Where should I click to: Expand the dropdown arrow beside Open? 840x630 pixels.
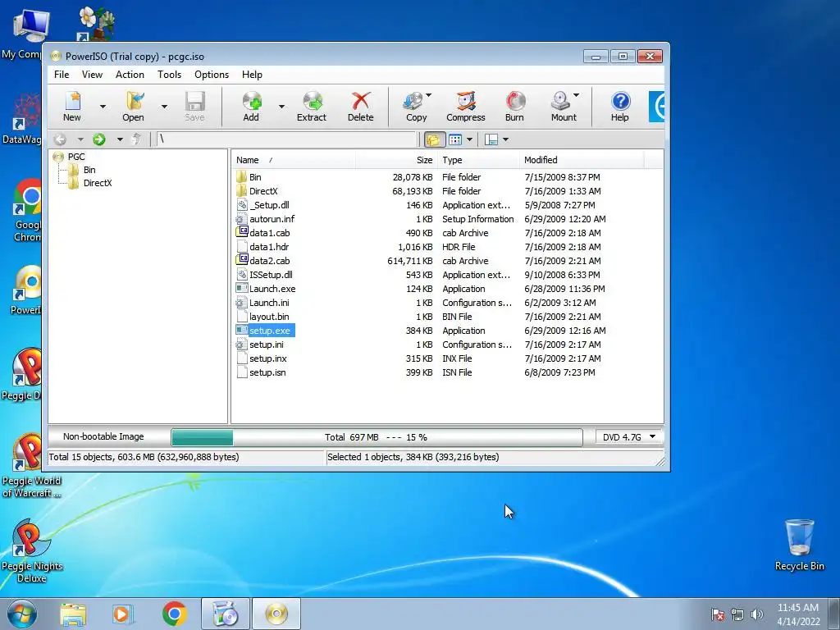tap(164, 107)
